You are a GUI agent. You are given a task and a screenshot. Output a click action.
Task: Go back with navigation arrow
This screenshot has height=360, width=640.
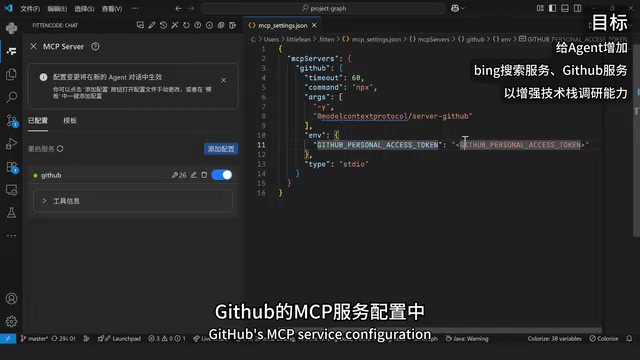pos(178,8)
